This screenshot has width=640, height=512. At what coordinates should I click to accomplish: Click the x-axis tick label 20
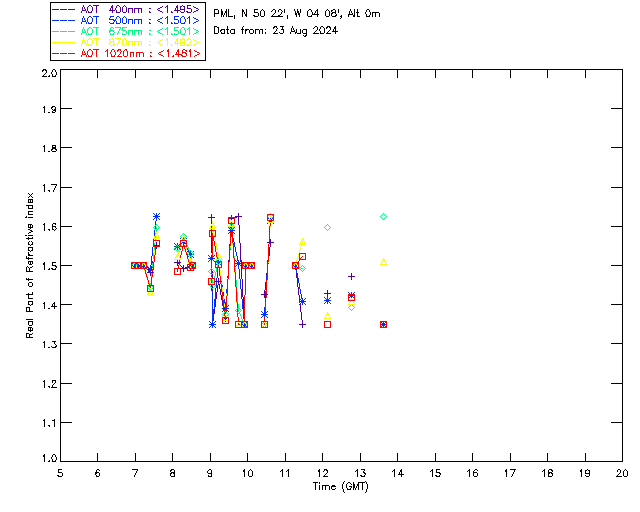(622, 473)
